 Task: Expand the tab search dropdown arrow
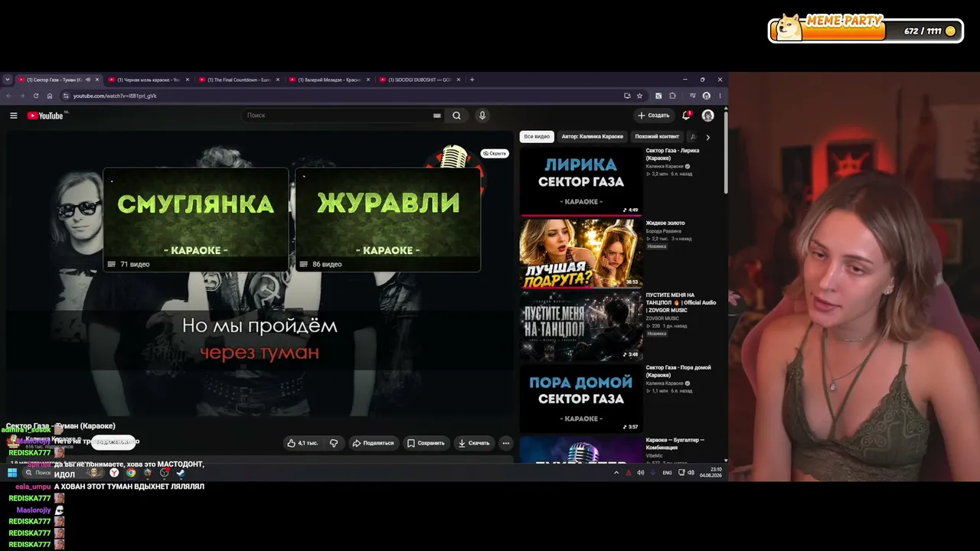pos(8,80)
